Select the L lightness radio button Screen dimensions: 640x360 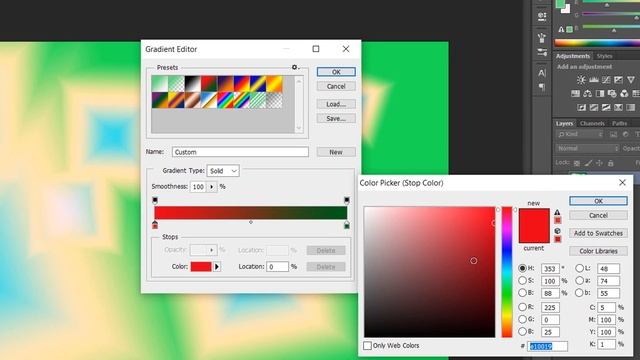[x=580, y=269]
